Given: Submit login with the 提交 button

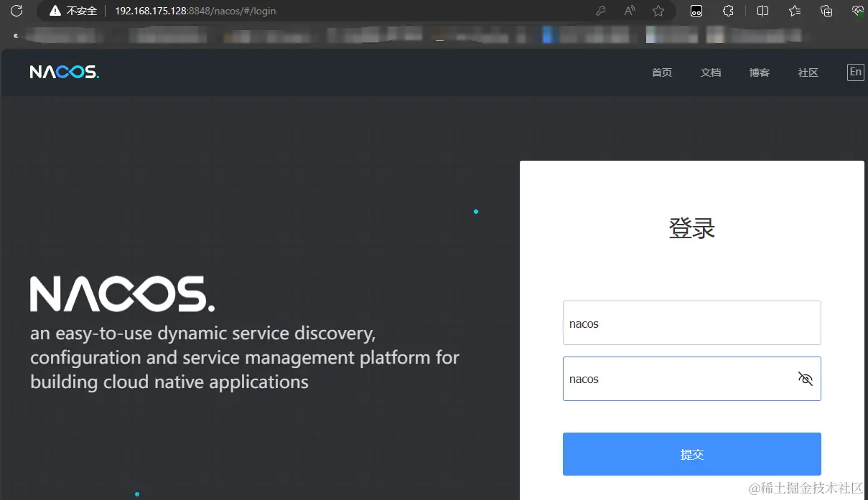Looking at the screenshot, I should tap(692, 454).
